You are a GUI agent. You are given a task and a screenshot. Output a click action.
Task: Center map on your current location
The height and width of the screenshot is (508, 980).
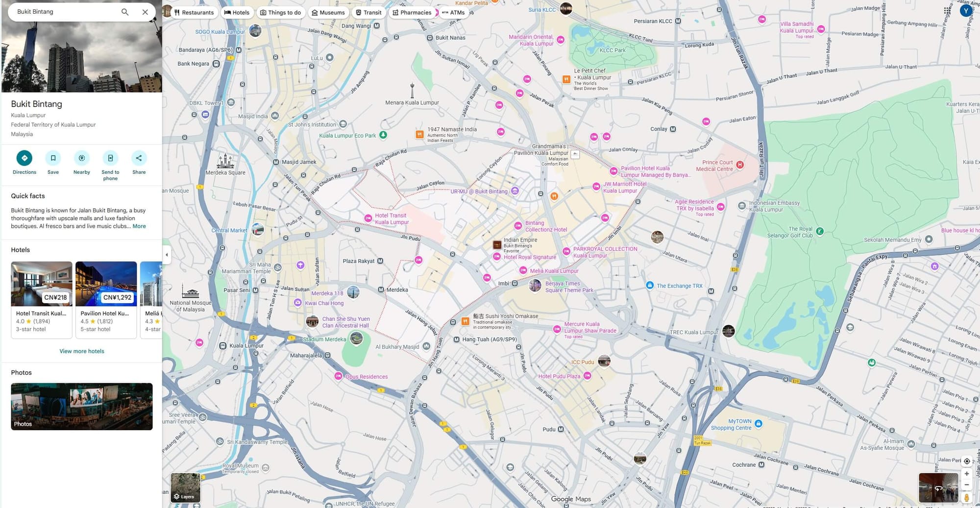tap(966, 461)
